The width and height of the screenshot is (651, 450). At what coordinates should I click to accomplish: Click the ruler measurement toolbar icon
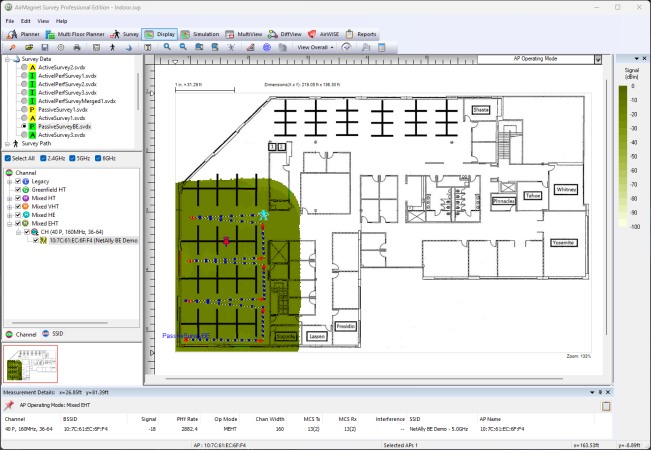(250, 47)
